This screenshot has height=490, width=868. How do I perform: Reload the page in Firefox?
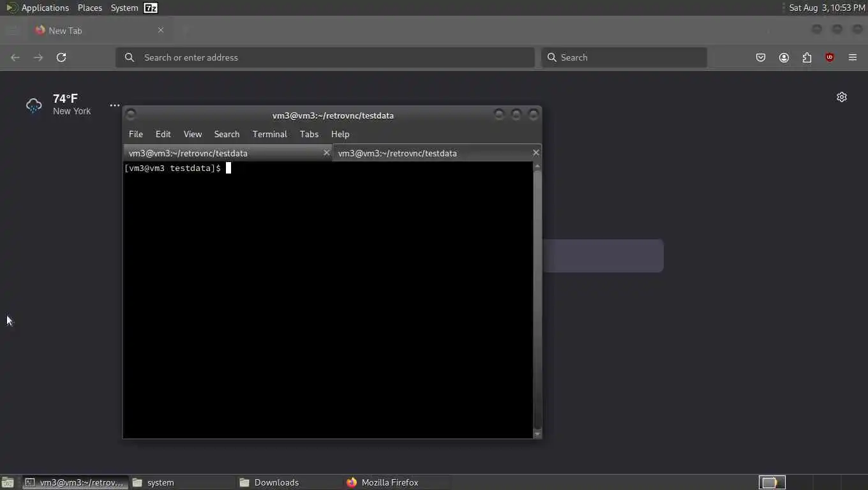61,57
